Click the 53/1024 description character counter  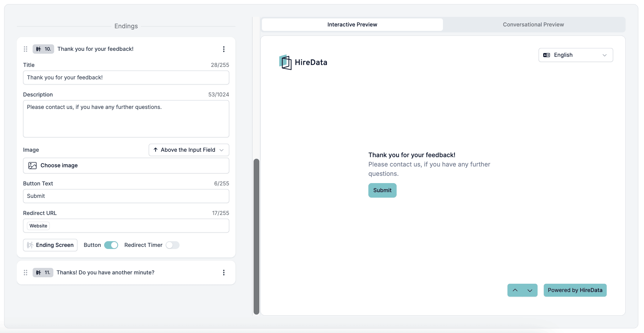(219, 95)
